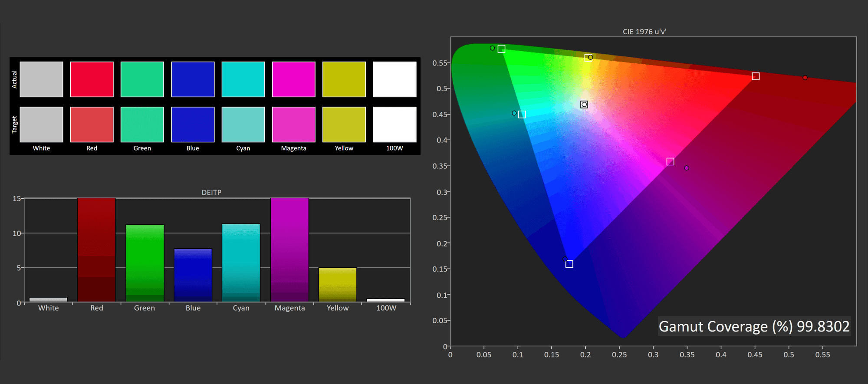Select the magenta measured circle on CIE diagram

(x=687, y=168)
